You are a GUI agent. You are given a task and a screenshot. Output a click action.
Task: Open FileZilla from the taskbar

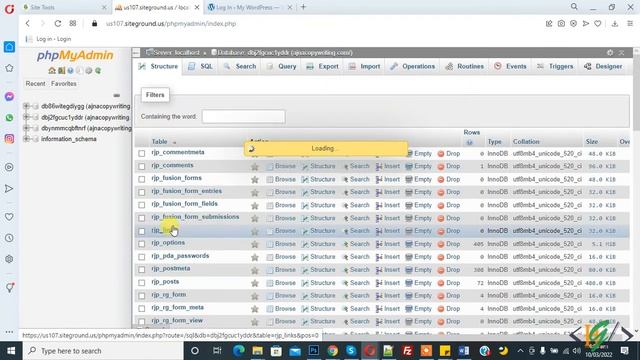(x=407, y=351)
